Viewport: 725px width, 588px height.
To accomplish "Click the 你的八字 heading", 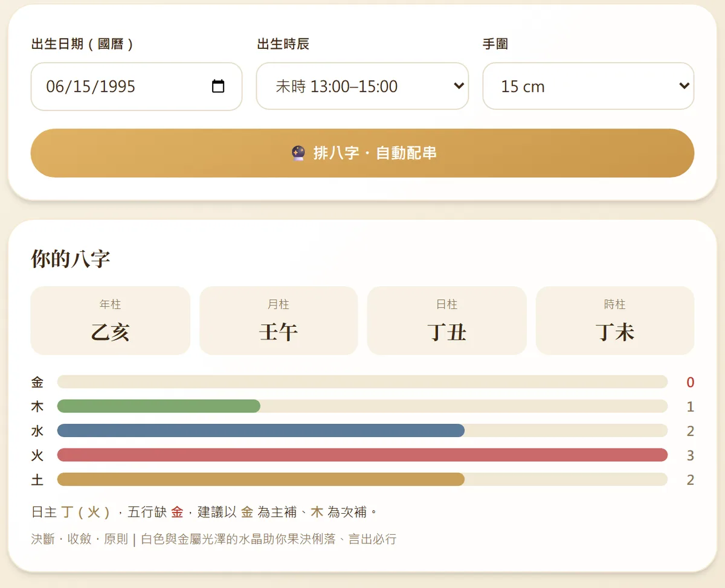I will (71, 259).
